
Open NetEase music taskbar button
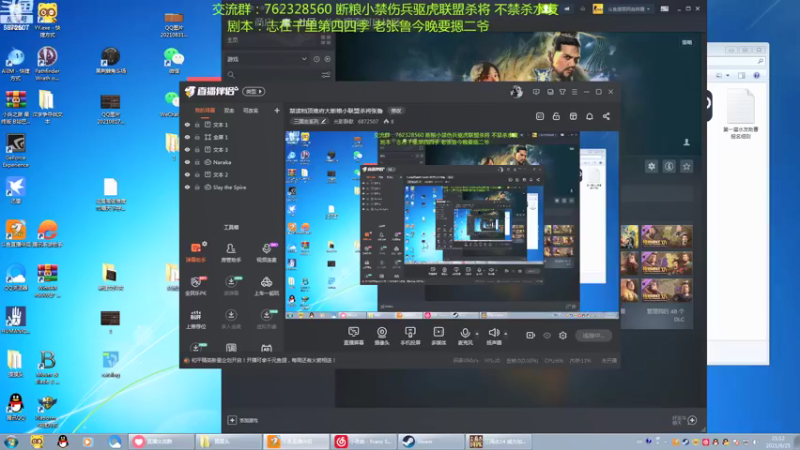click(x=363, y=441)
